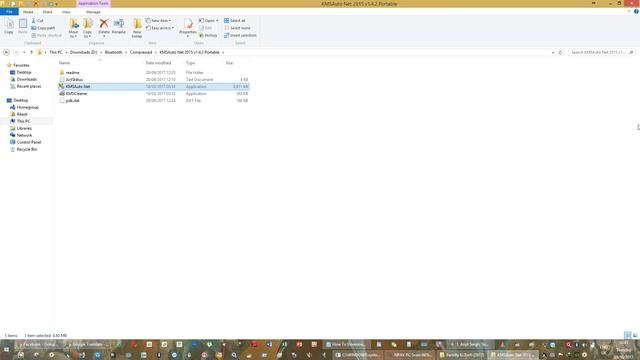Click the Cut scissors button

(x=38, y=20)
